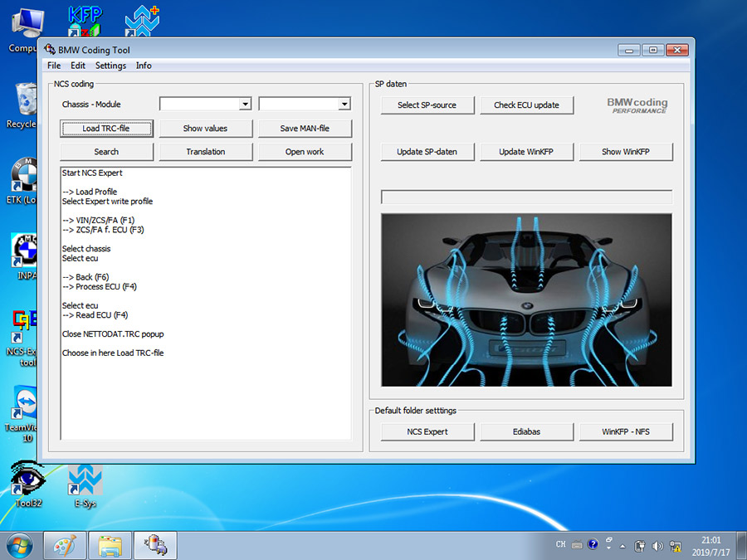The width and height of the screenshot is (747, 560).
Task: Click the '--> ZCS/FA f. ECU (F3)' line
Action: 103,230
